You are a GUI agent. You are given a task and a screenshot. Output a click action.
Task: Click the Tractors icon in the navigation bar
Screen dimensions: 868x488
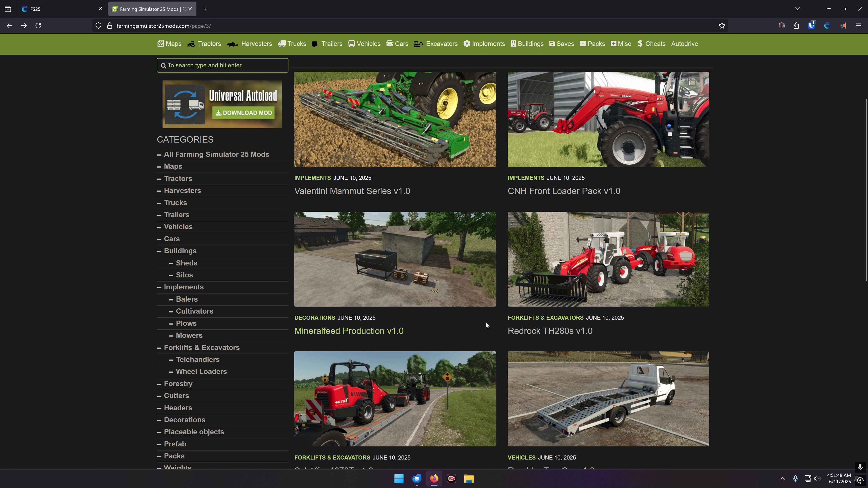pos(191,44)
